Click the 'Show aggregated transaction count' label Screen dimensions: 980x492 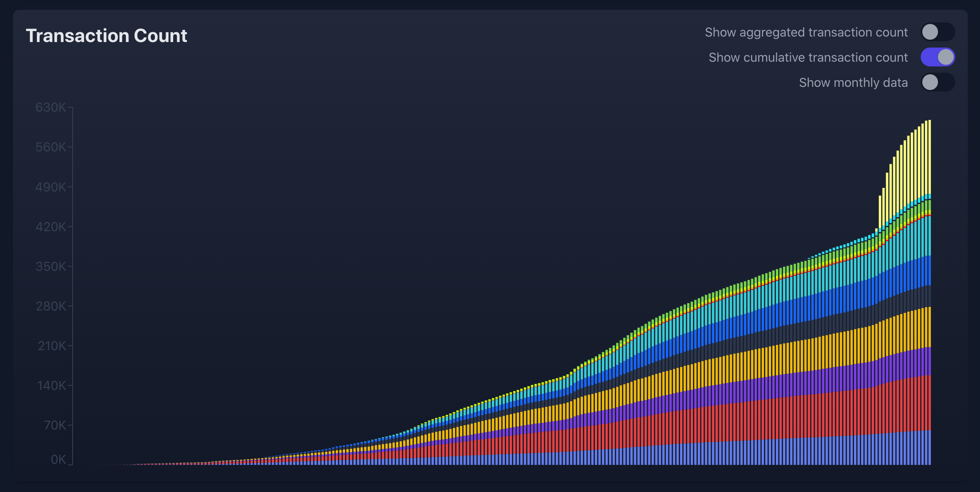click(806, 32)
